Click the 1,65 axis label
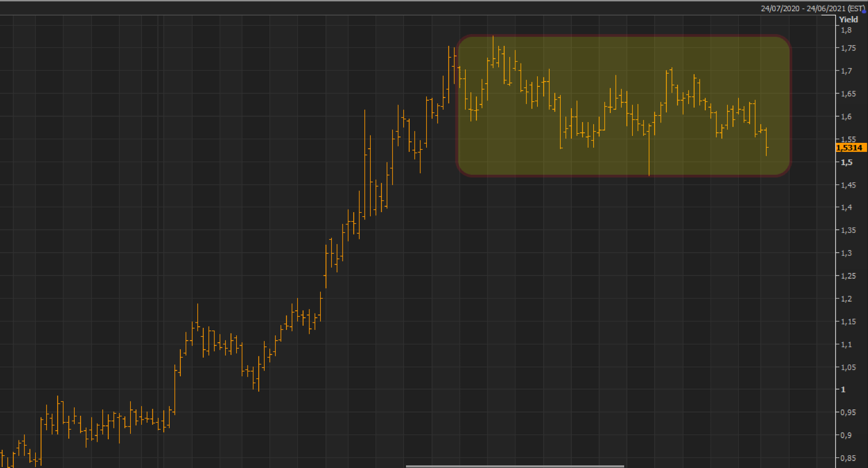This screenshot has height=468, width=868. [848, 94]
